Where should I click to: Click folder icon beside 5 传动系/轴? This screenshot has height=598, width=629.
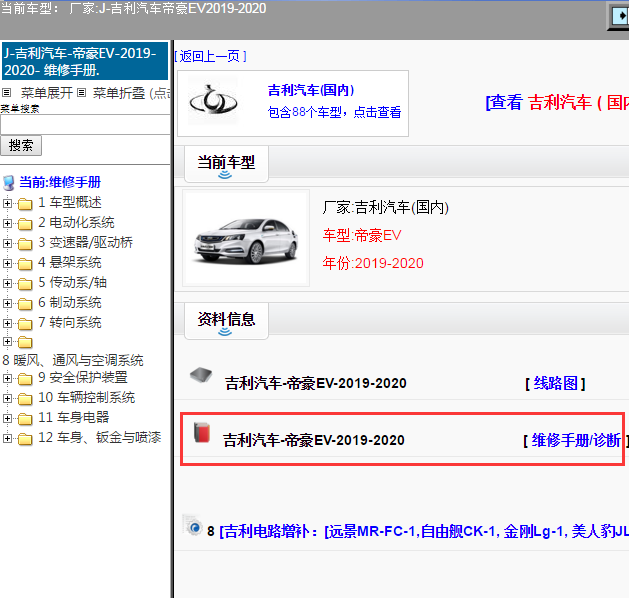tap(25, 284)
